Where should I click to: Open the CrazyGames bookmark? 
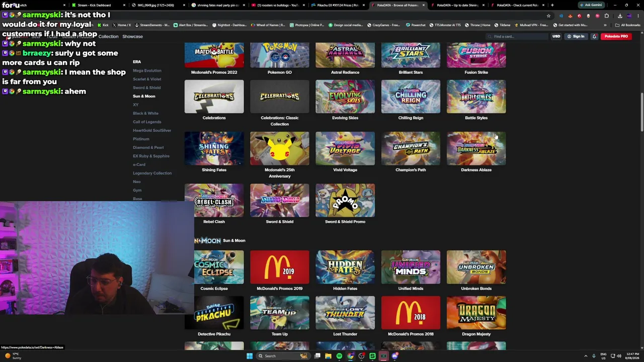[x=383, y=25]
